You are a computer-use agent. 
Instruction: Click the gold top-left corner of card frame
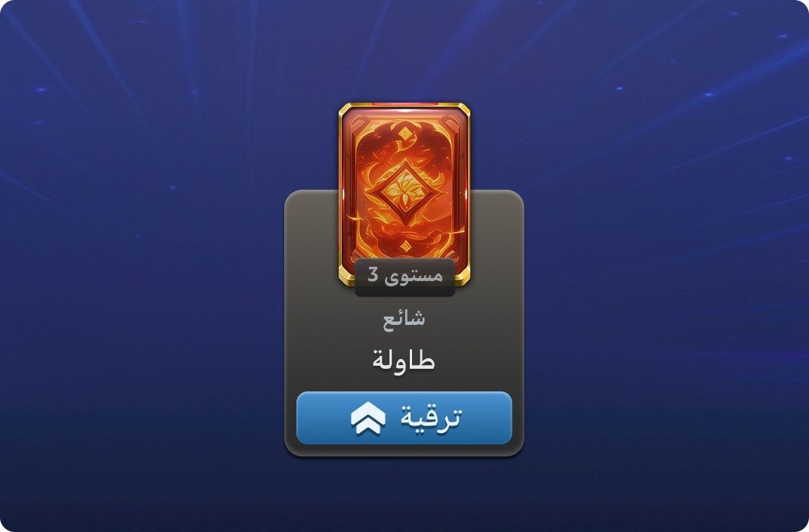pyautogui.click(x=346, y=110)
